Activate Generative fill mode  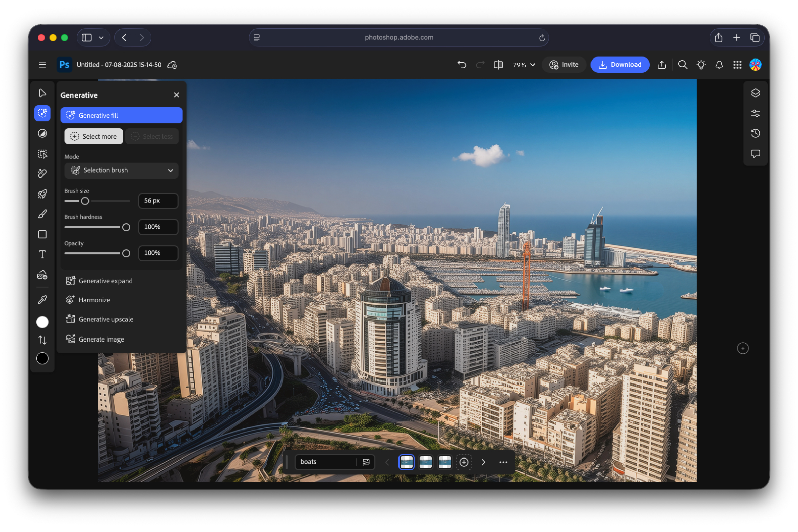[x=121, y=115]
